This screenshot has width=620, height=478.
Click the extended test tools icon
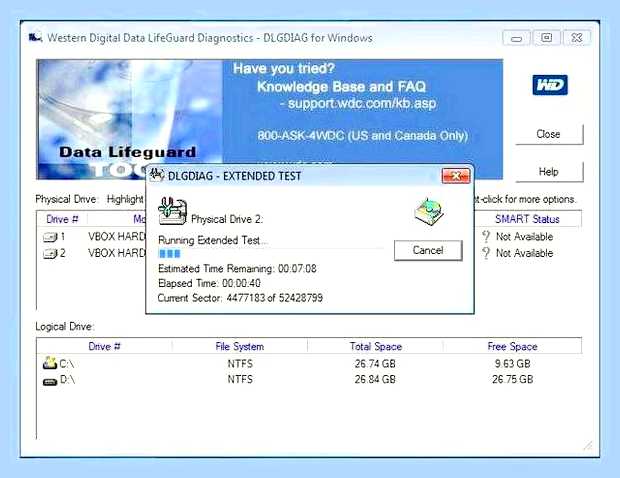172,210
